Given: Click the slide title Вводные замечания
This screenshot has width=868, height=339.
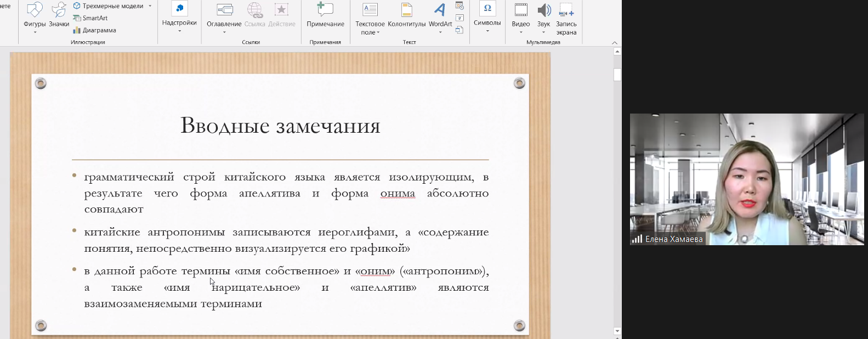Looking at the screenshot, I should point(280,126).
